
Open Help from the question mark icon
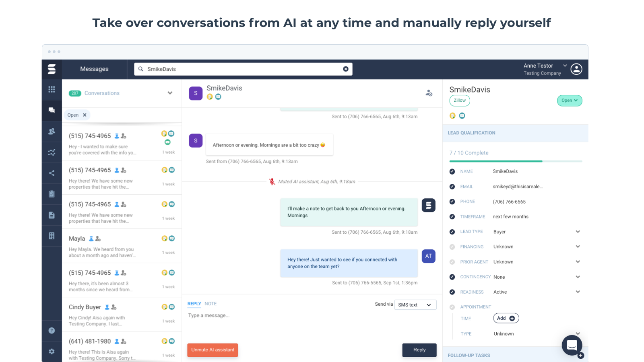click(52, 331)
